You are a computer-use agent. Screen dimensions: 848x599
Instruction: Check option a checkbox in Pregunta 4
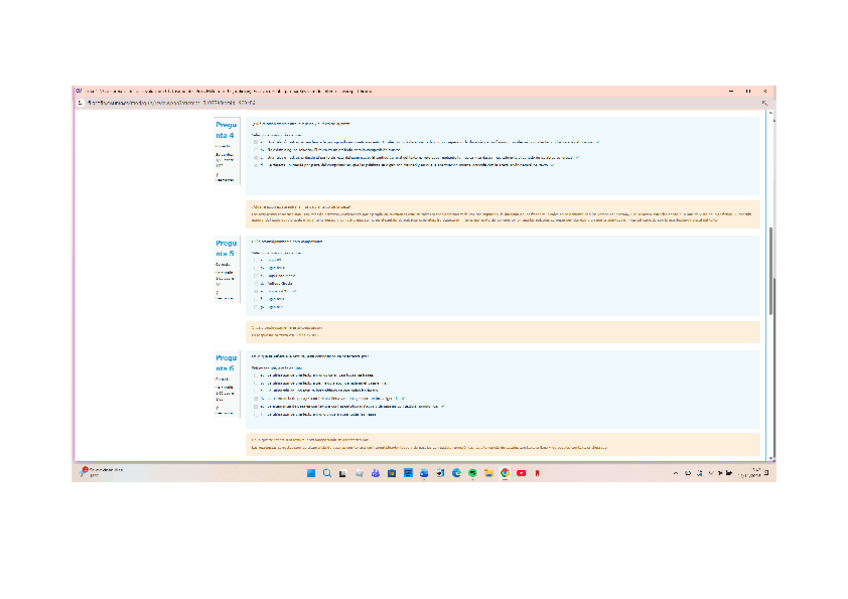(256, 142)
